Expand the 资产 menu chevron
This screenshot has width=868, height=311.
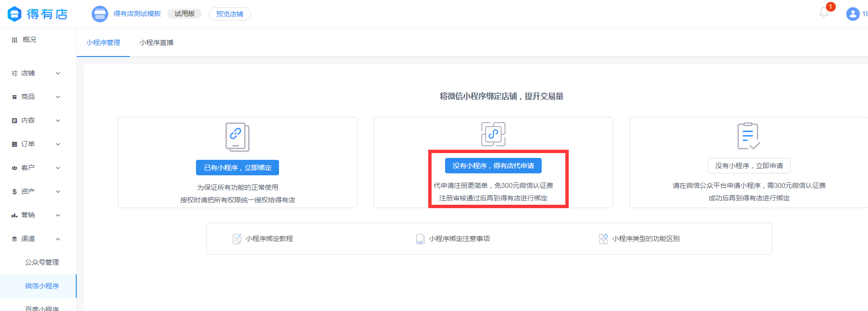[x=58, y=192]
